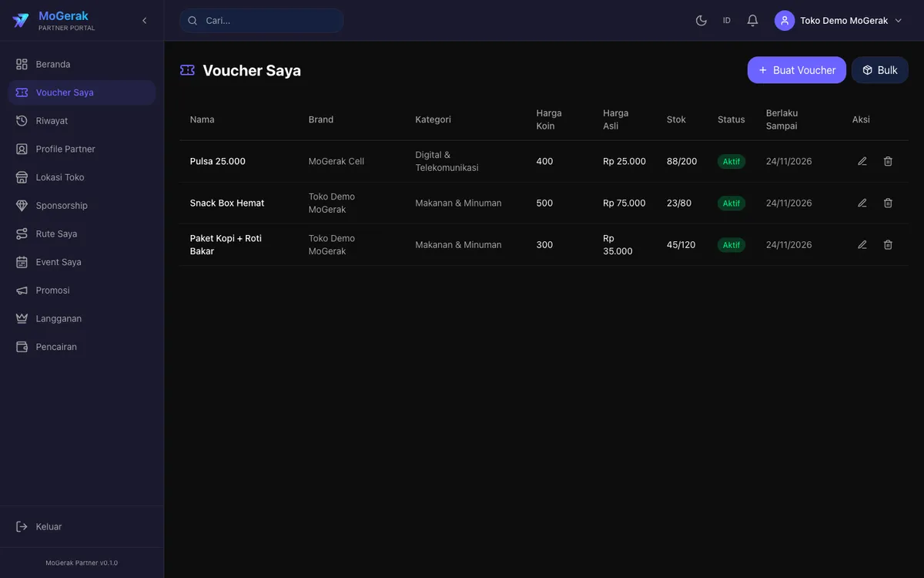Click the Rute Saya route icon
Screen dimensions: 924x578
[22, 234]
